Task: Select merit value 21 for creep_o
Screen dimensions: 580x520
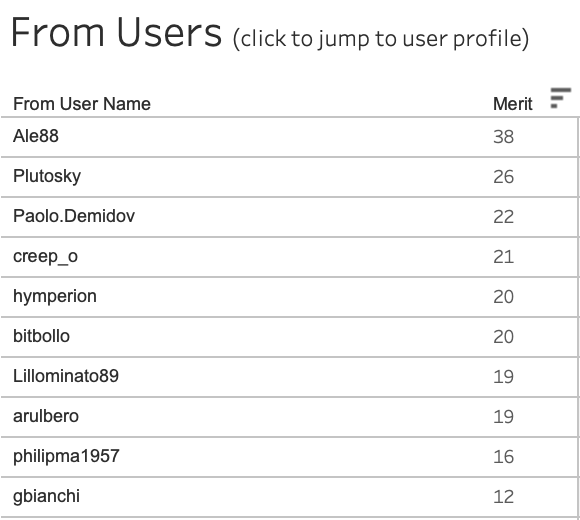Action: [503, 257]
